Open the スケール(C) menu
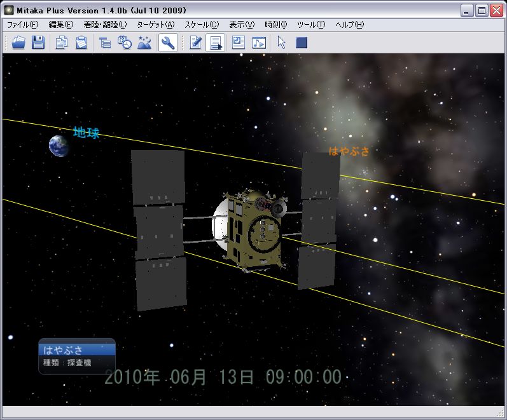The width and height of the screenshot is (507, 420). coord(202,25)
